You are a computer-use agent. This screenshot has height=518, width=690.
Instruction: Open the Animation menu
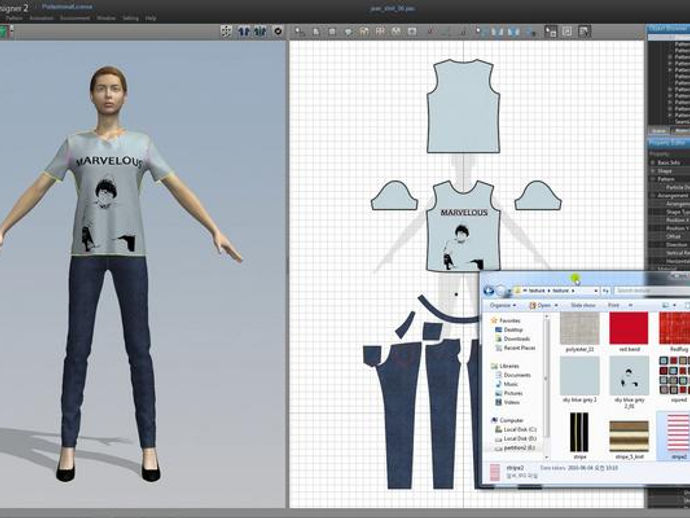point(41,18)
